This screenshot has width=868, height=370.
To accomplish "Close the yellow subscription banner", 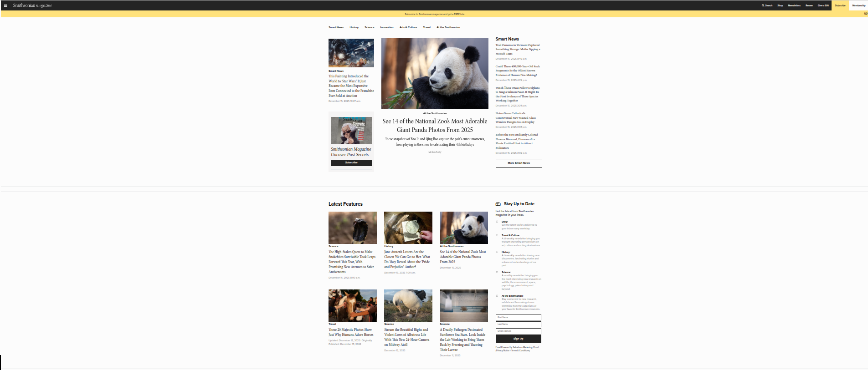I will 866,14.
